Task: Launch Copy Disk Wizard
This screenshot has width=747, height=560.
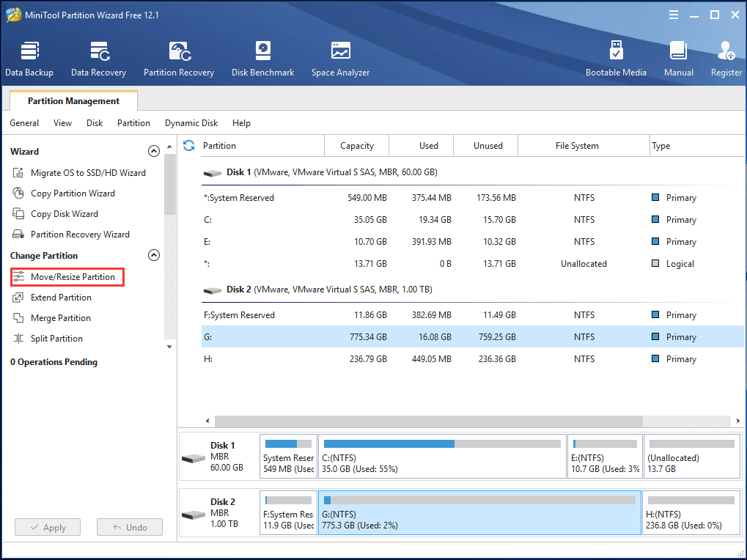Action: click(x=65, y=214)
